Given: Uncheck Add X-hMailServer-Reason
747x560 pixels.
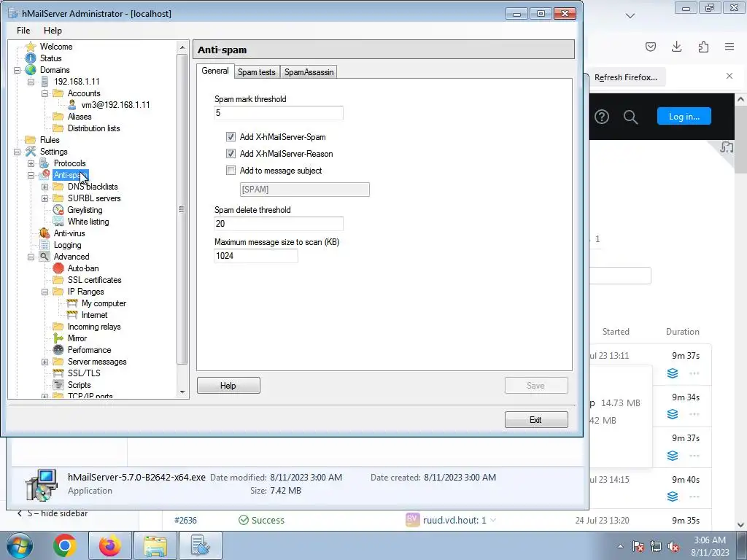Looking at the screenshot, I should (x=231, y=154).
